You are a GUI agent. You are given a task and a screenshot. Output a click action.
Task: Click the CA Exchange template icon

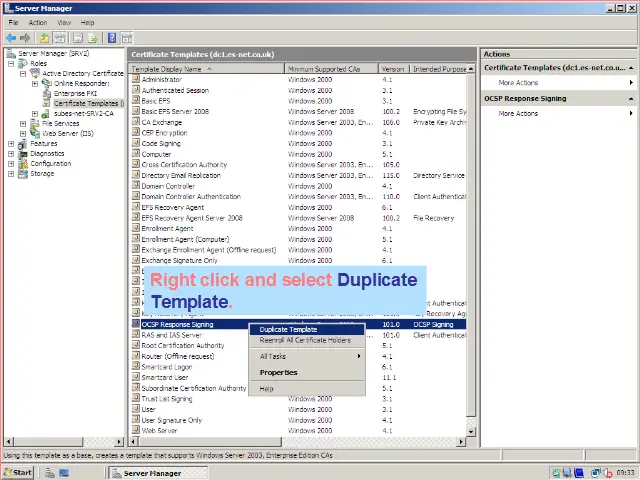[136, 122]
